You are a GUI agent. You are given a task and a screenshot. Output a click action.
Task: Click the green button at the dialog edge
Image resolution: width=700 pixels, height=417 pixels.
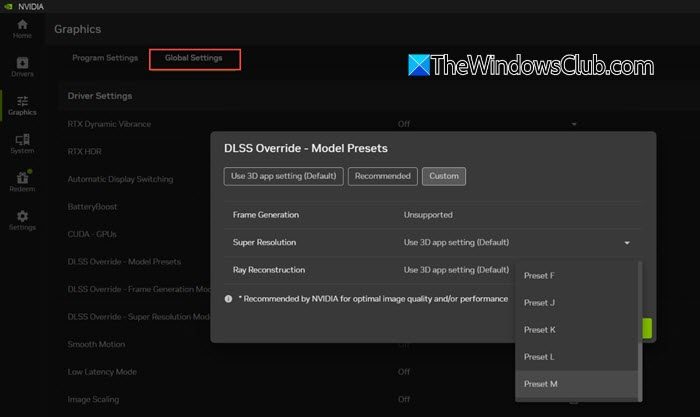coord(647,329)
